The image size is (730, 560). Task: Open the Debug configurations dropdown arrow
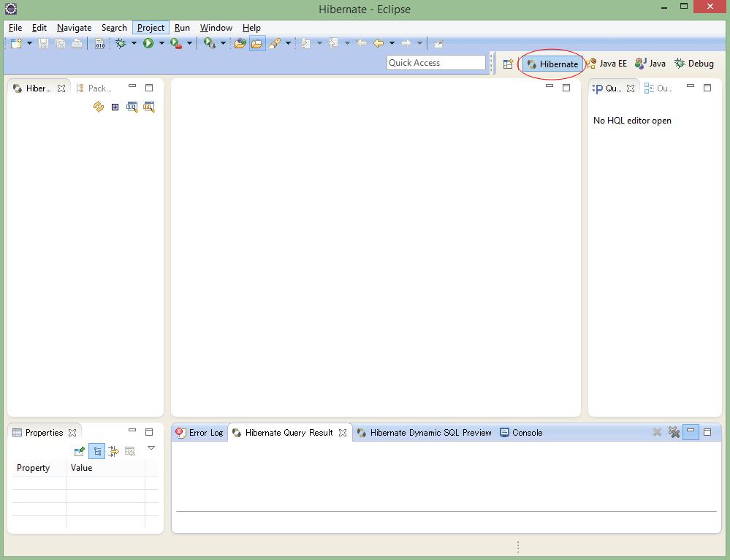134,43
